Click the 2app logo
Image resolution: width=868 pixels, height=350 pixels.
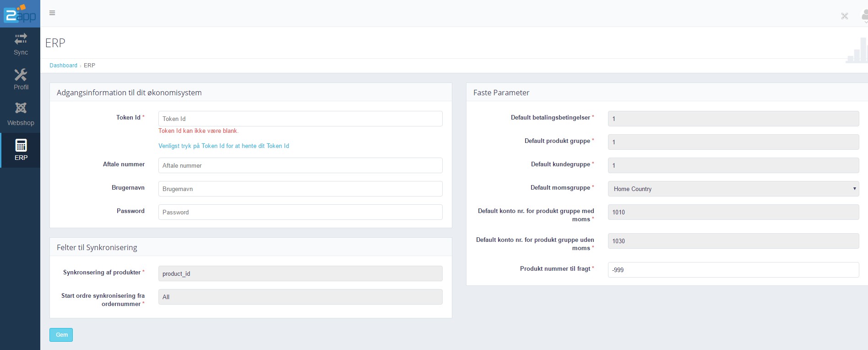(20, 14)
